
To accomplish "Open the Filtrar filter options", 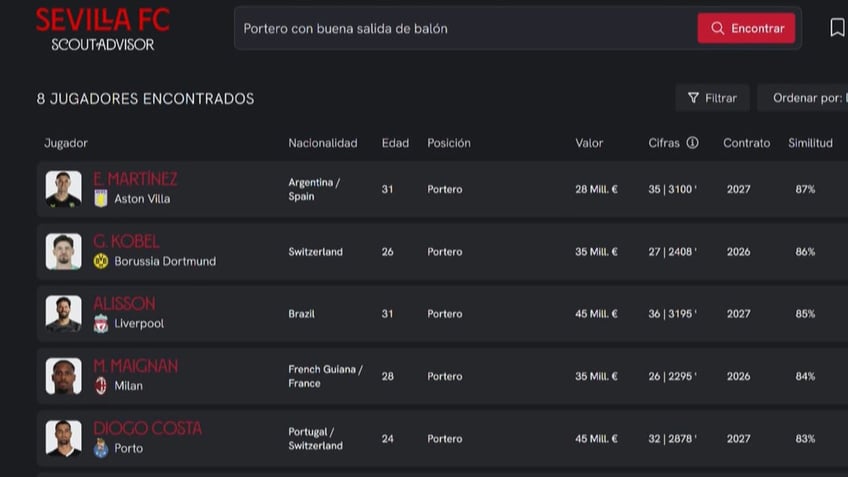I will (712, 98).
